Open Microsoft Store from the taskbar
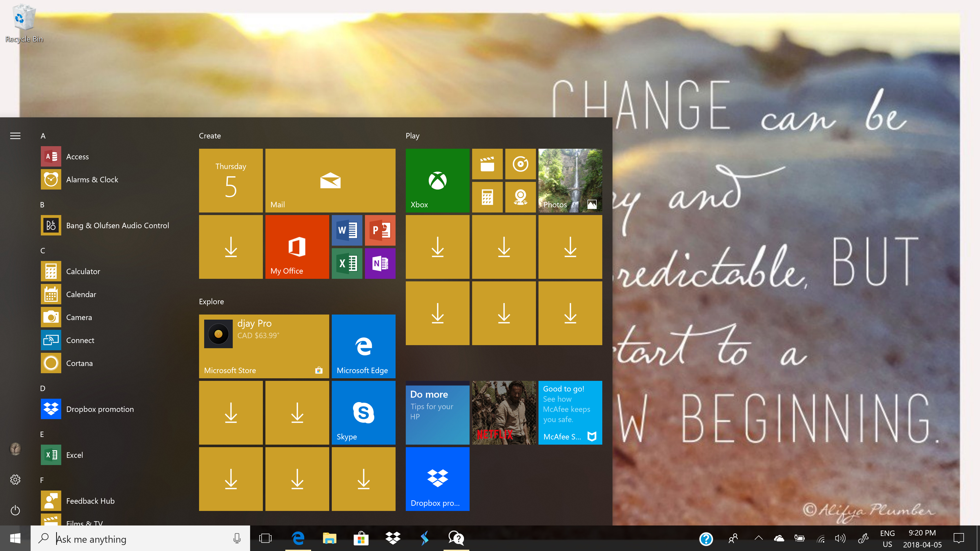This screenshot has width=980, height=551. pos(361,539)
